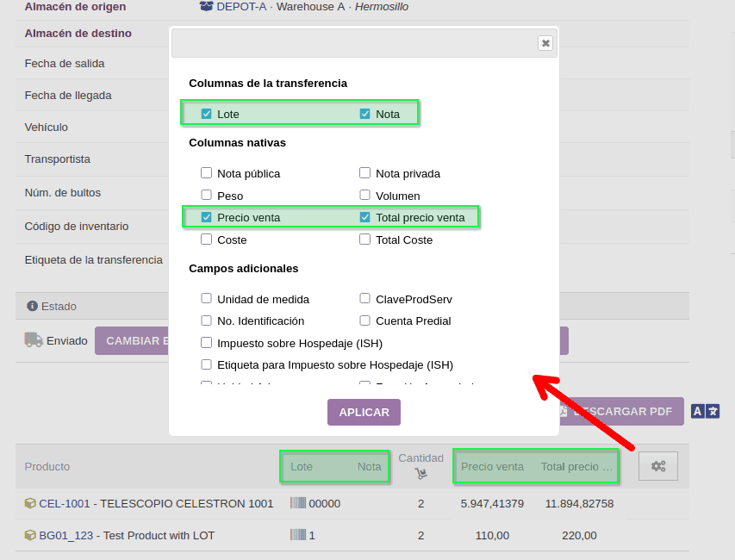The width and height of the screenshot is (735, 560).
Task: Click the warehouse icon before DEPOT-A
Action: coord(206,7)
